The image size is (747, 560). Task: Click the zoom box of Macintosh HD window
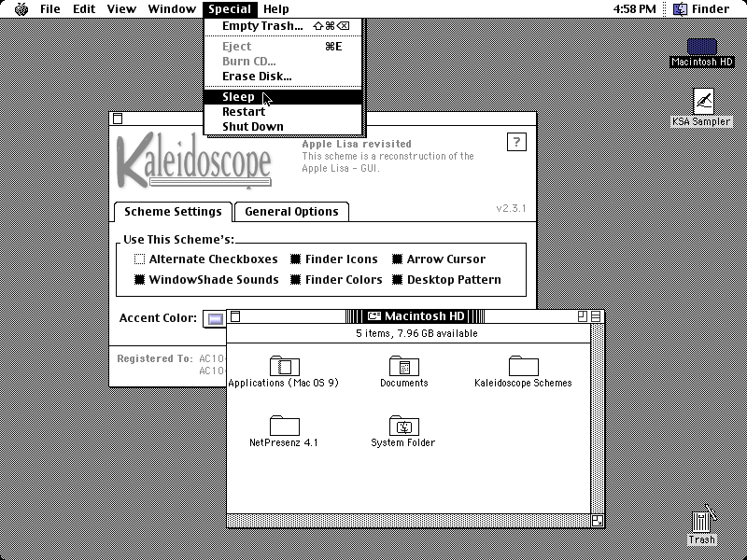(x=582, y=316)
